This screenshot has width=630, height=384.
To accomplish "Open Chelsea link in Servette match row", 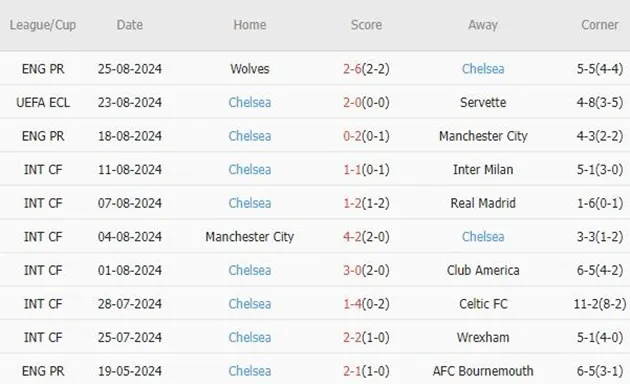I will point(250,102).
